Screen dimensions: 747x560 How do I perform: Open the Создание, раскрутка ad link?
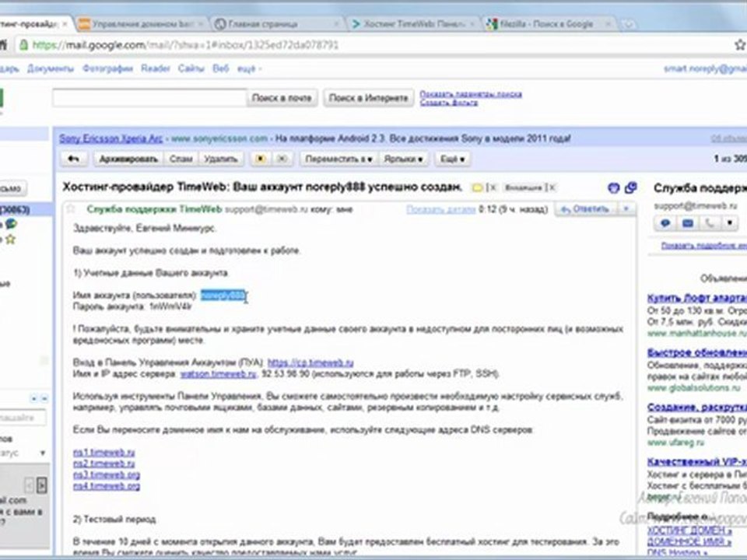[697, 408]
